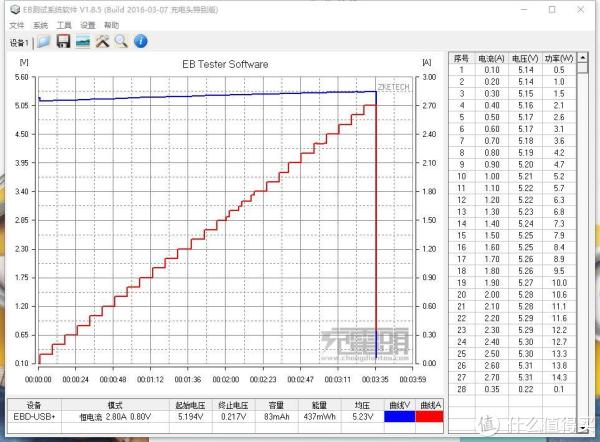
Task: Click the start voltage 5.194V cell
Action: coord(191,417)
